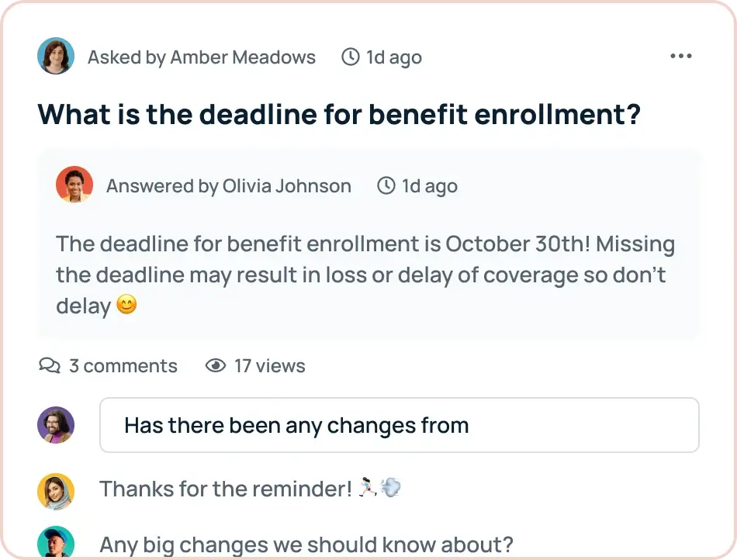The height and width of the screenshot is (560, 737).
Task: Focus the comment field reading 'Has there been any changes from'
Action: [x=399, y=425]
